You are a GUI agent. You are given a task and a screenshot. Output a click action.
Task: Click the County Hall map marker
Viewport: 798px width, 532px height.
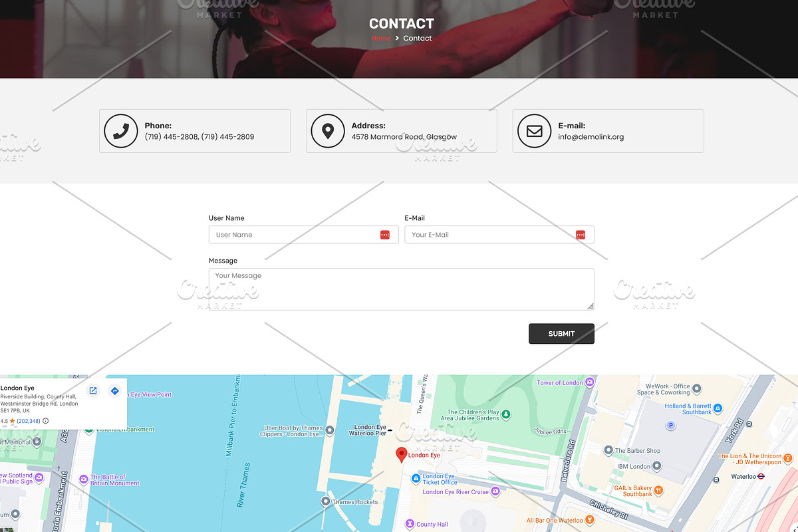pos(410,524)
